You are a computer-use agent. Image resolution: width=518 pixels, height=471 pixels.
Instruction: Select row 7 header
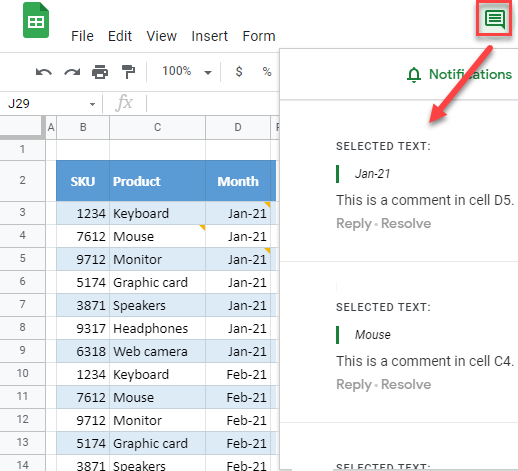(x=22, y=304)
